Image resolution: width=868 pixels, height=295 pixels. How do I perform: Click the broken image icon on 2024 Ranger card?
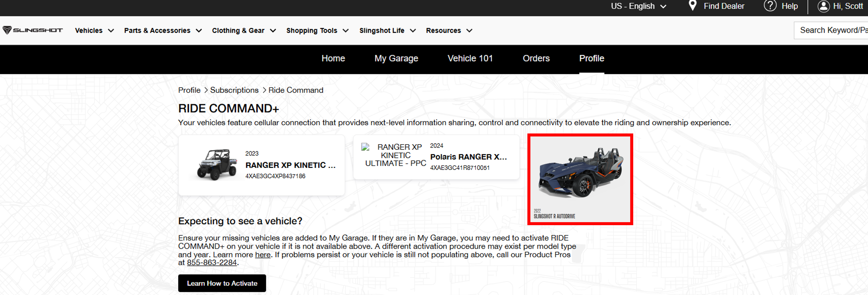(x=365, y=147)
